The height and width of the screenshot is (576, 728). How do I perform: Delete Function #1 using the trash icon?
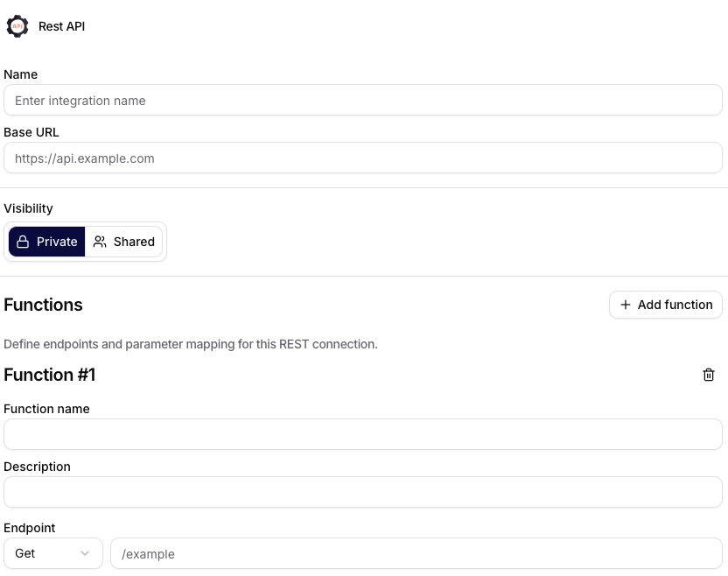(x=709, y=375)
